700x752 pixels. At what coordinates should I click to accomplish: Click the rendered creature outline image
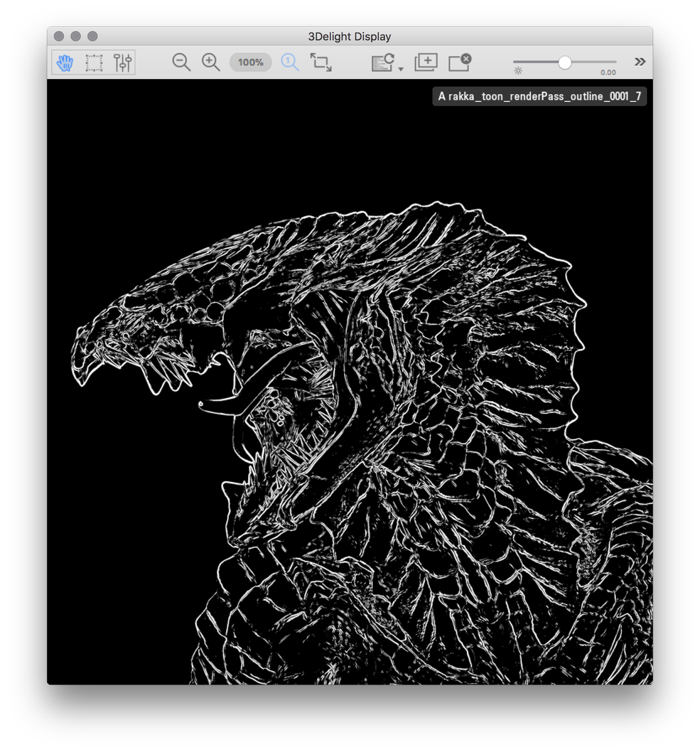[350, 382]
